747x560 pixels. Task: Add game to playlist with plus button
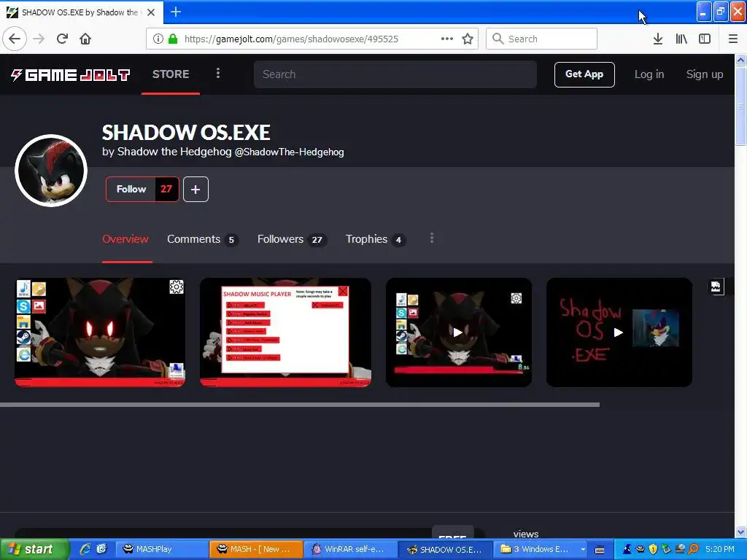[x=196, y=189]
